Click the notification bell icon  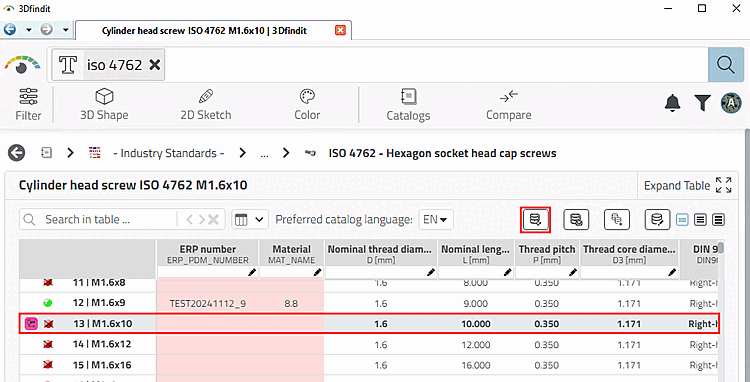point(673,102)
